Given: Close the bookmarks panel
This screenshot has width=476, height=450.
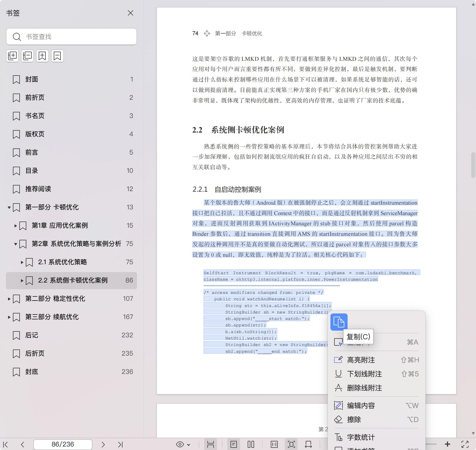Looking at the screenshot, I should click(x=131, y=13).
